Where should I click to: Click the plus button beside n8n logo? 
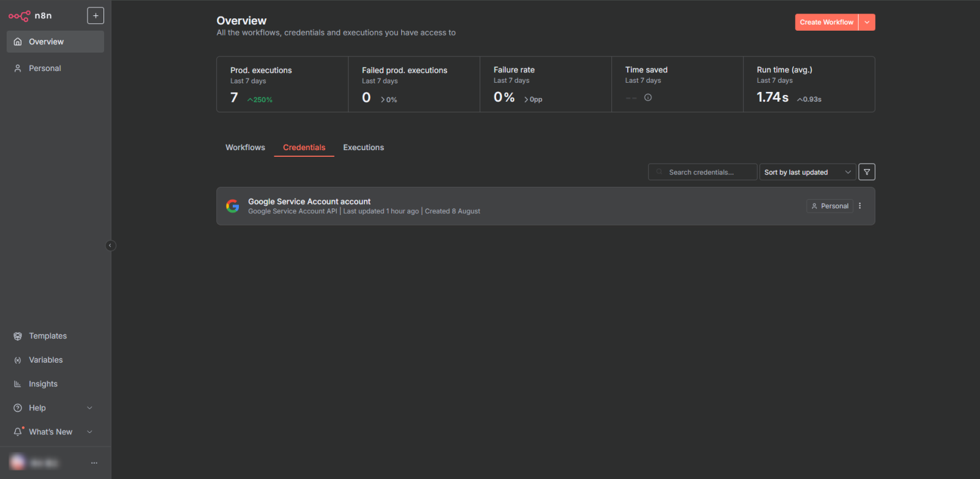point(96,16)
